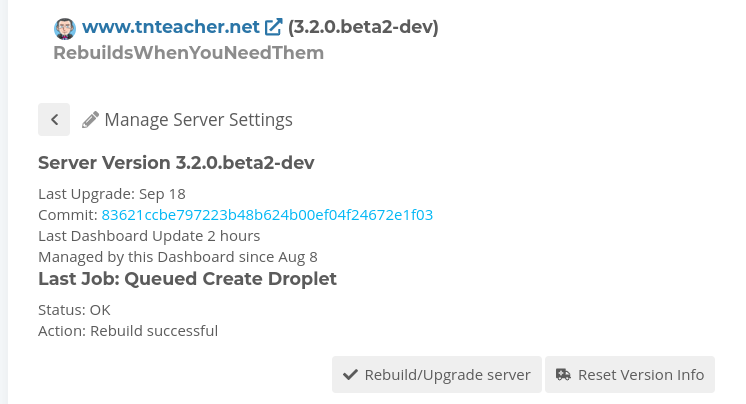This screenshot has height=404, width=746.
Task: Click the checkmark icon in Rebuild button
Action: [350, 375]
